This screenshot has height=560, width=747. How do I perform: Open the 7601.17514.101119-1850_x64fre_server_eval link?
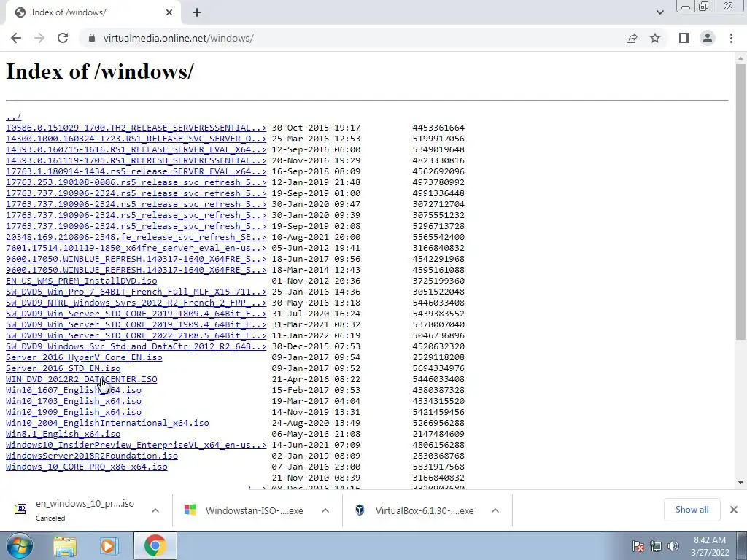point(136,248)
